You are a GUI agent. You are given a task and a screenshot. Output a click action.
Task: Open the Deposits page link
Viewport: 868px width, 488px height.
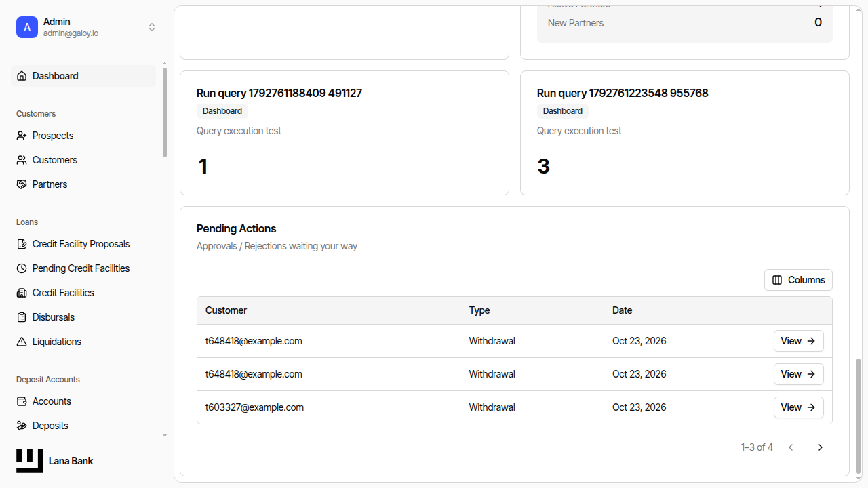point(83,426)
